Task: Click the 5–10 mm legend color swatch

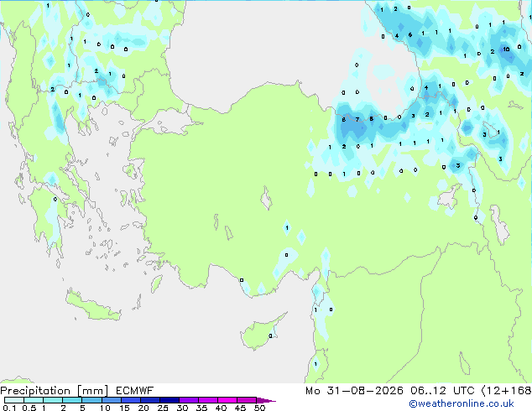Action: click(x=91, y=400)
